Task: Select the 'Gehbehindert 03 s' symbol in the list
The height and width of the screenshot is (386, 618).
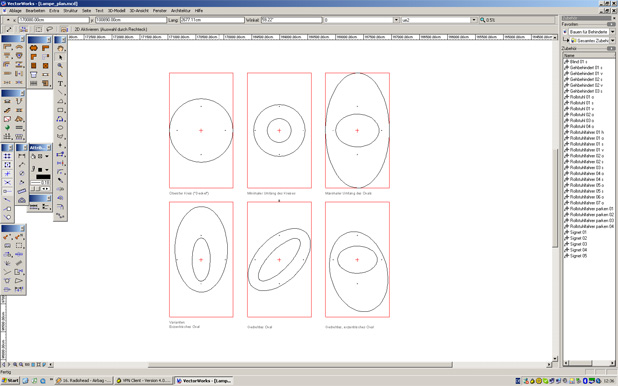Action: pos(586,91)
